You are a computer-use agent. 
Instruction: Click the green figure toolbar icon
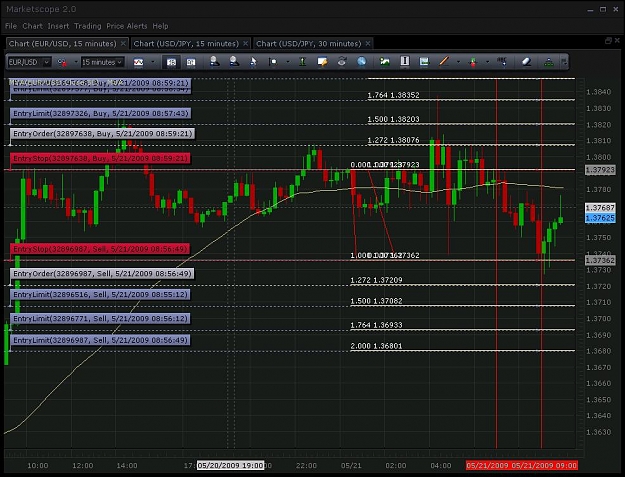[x=303, y=62]
